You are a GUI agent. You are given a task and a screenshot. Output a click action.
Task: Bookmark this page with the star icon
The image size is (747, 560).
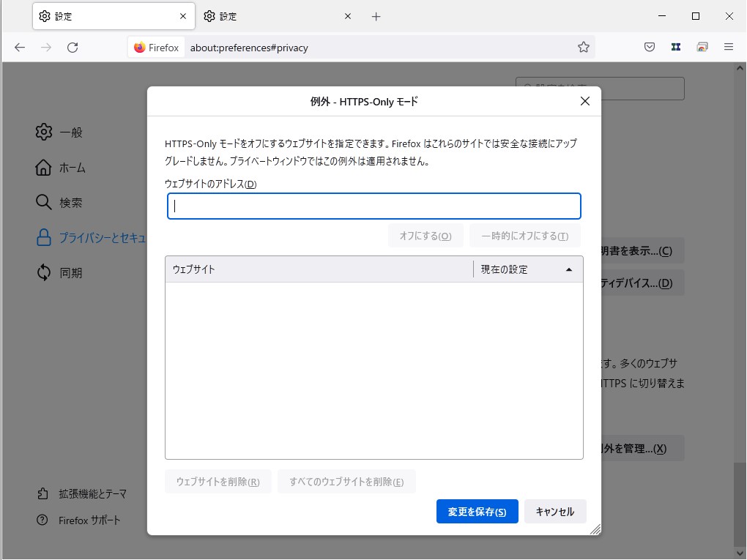583,47
